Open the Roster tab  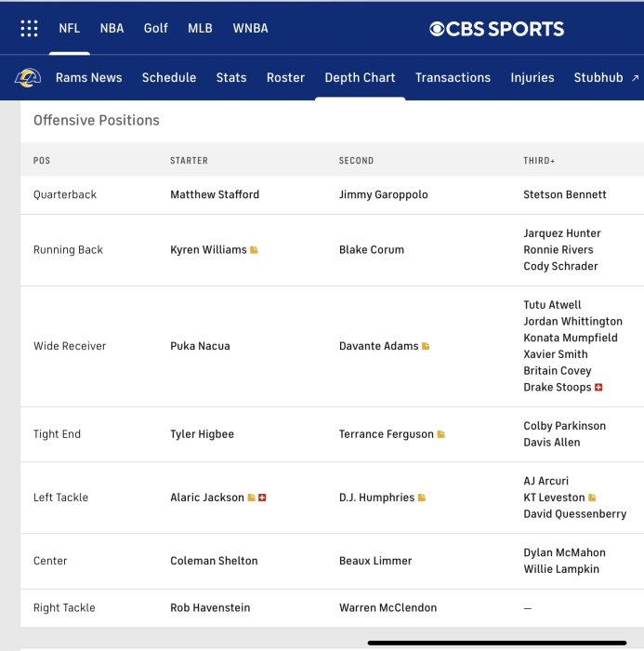click(285, 78)
